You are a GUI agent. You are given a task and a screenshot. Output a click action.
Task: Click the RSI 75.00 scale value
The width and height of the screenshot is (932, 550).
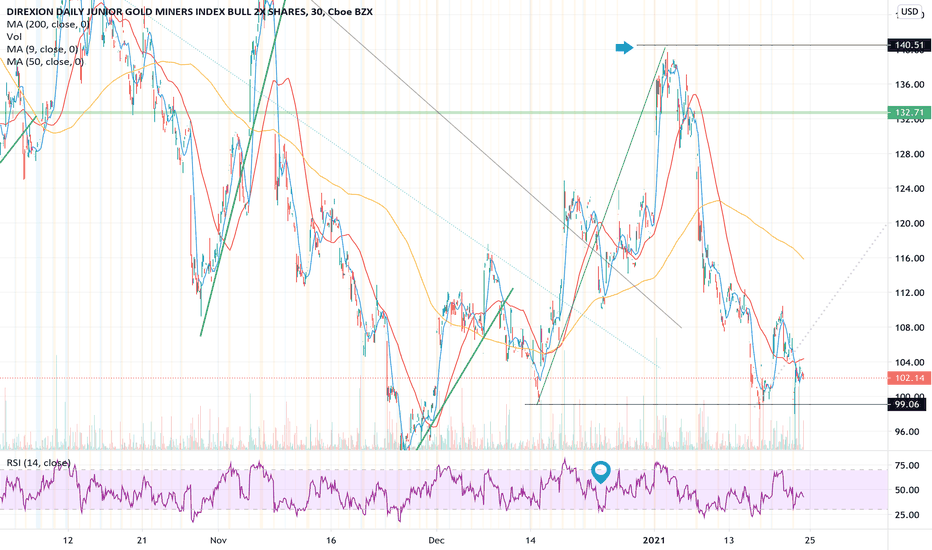(x=907, y=466)
